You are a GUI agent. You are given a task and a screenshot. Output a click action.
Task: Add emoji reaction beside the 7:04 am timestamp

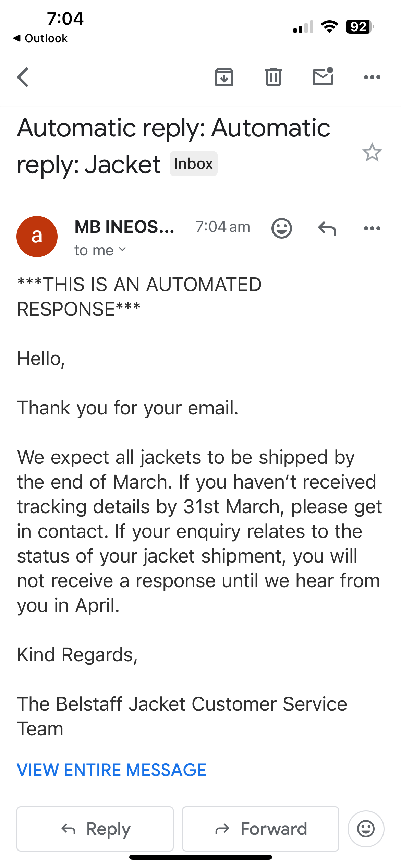pos(281,228)
